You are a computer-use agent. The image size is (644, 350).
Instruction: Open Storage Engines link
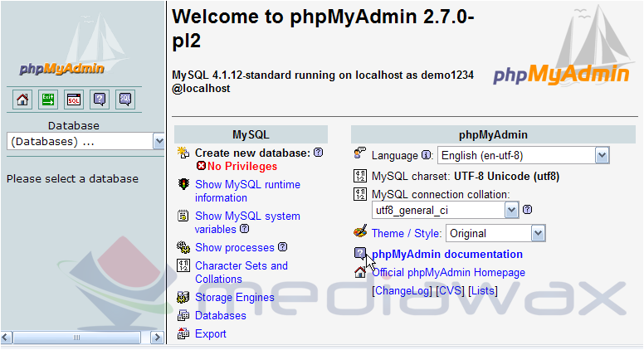[x=235, y=297]
